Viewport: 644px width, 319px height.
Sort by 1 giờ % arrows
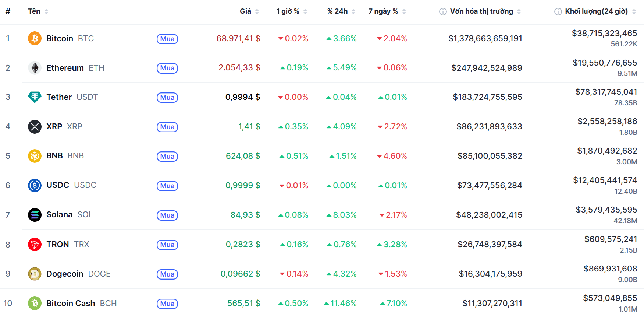305,12
